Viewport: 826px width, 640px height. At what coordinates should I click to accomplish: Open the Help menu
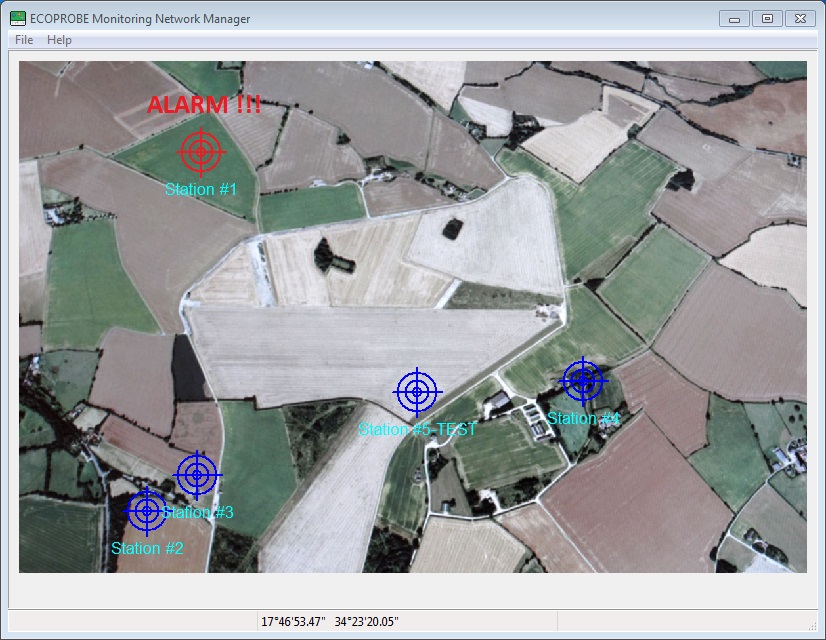click(x=59, y=40)
